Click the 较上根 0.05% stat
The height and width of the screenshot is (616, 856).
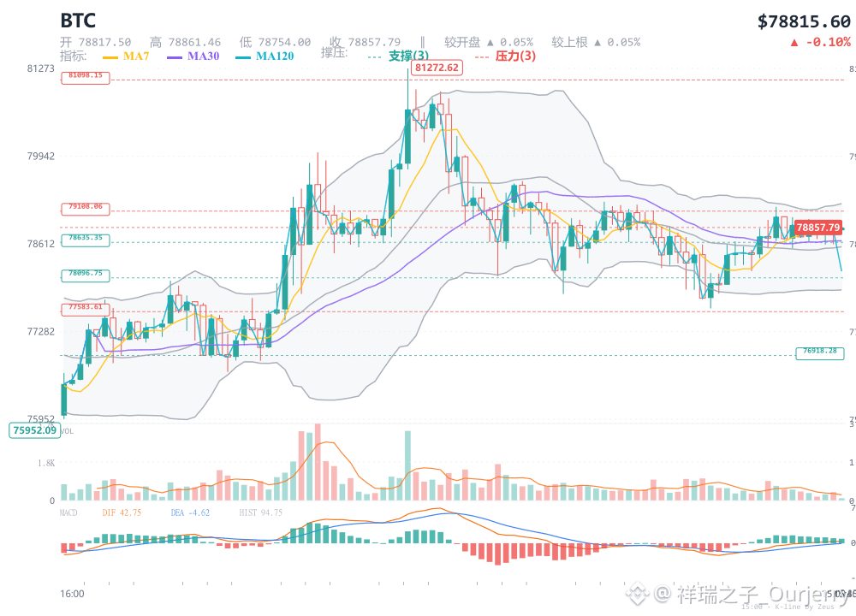click(x=596, y=42)
